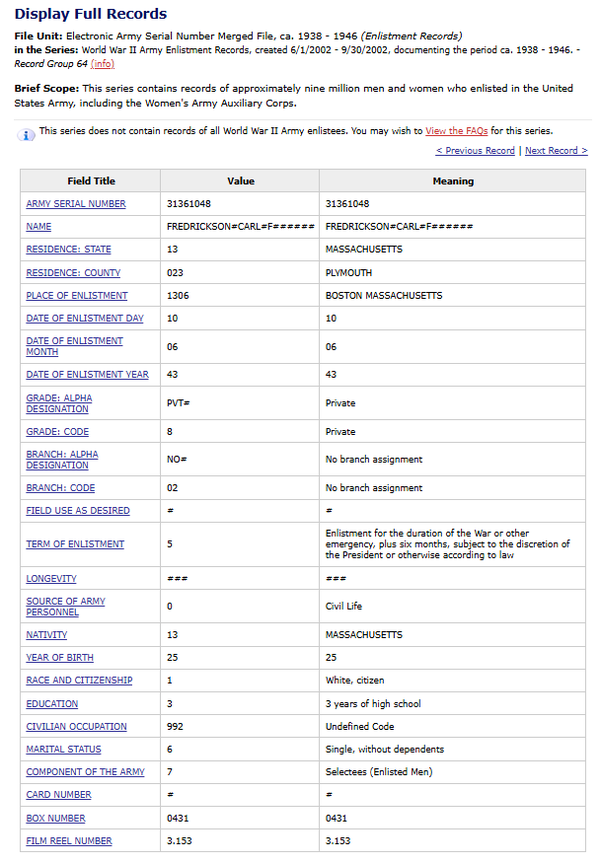This screenshot has height=863, width=600.
Task: Click the blue information icon
Action: (27, 134)
